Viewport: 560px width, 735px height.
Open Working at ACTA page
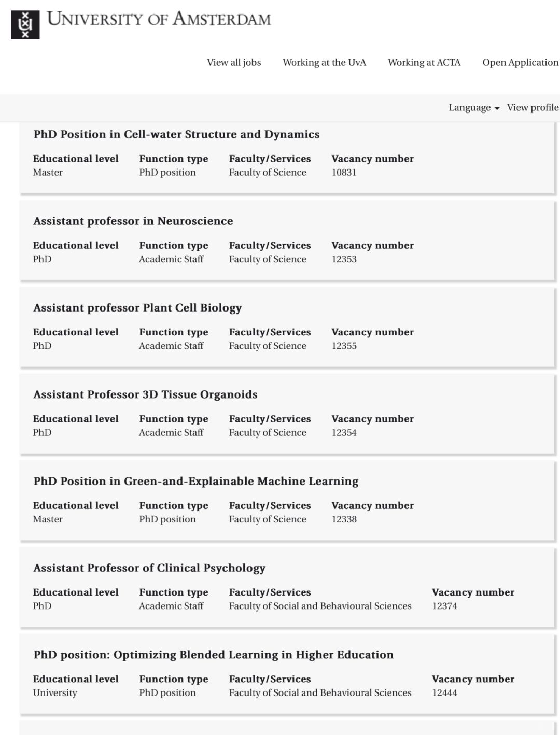(424, 62)
